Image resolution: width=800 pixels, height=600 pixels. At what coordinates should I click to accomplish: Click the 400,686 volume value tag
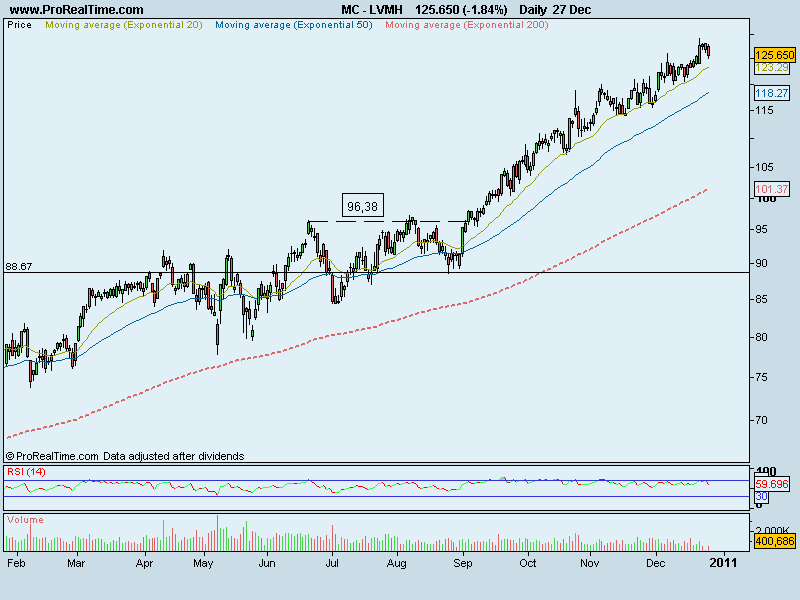774,541
